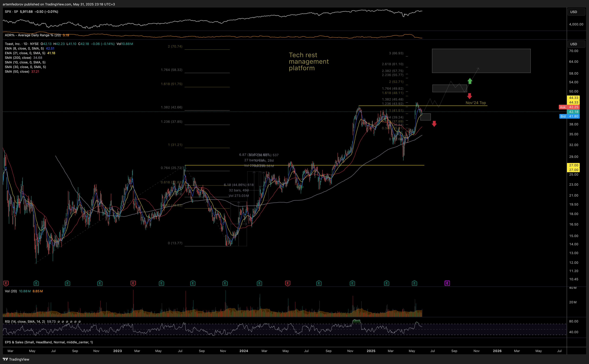The image size is (589, 364).
Task: Click the Fib extension label 2.382 (57.75)
Action: 392,71
